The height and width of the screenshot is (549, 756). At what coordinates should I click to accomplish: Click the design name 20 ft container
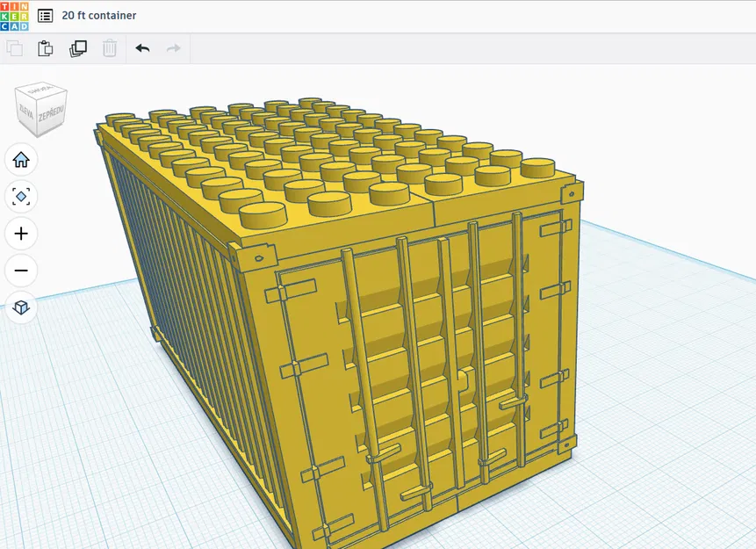(98, 15)
